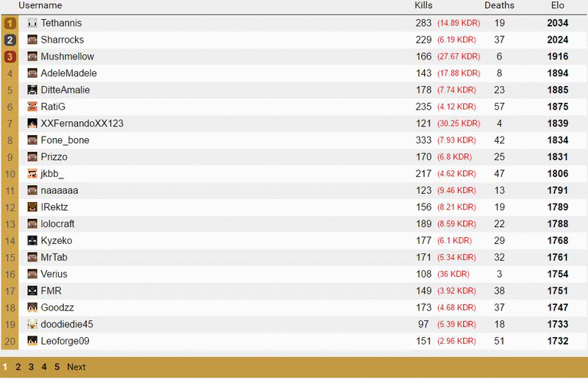
Task: Open XXFernandoXX123 username
Action: pyautogui.click(x=82, y=123)
